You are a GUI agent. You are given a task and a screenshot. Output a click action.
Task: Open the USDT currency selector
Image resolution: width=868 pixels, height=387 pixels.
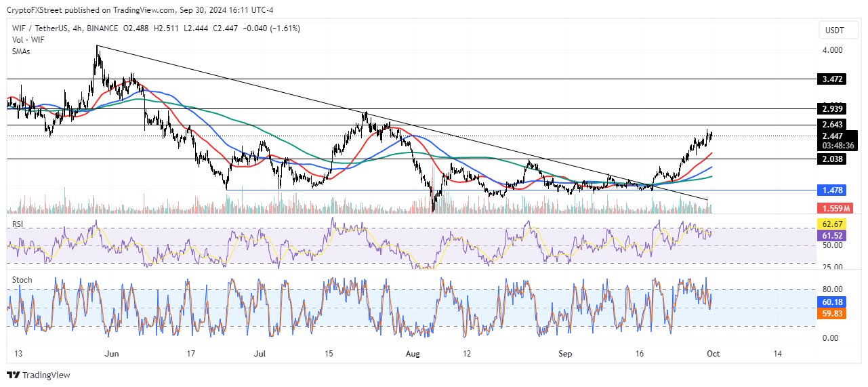click(x=835, y=30)
